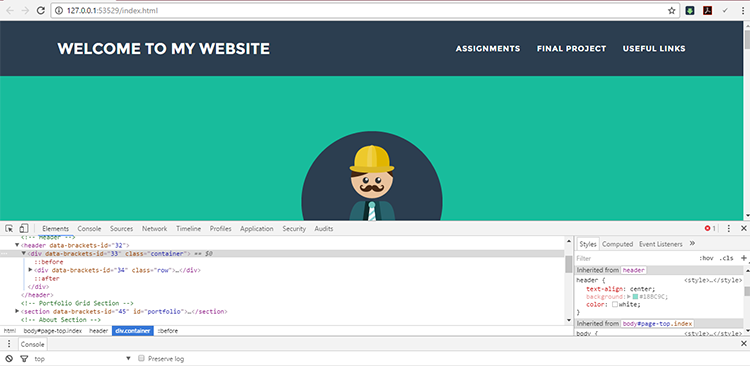Open the Network tab
This screenshot has height=366, width=750.
[154, 229]
